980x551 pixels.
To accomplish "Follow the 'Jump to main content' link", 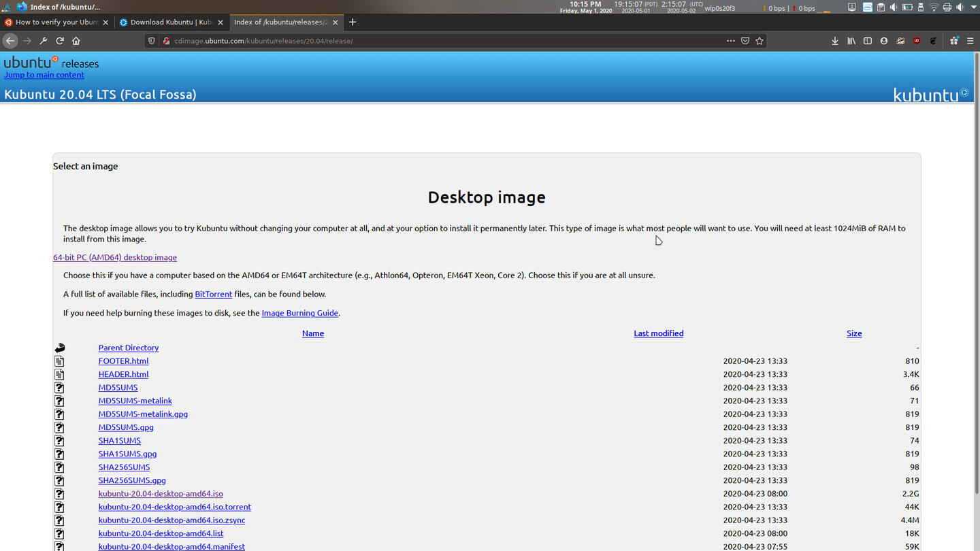I will (x=44, y=75).
